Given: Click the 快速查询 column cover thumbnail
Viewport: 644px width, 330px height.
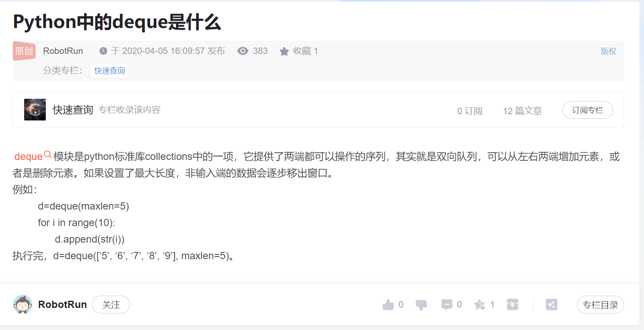Looking at the screenshot, I should pos(35,109).
